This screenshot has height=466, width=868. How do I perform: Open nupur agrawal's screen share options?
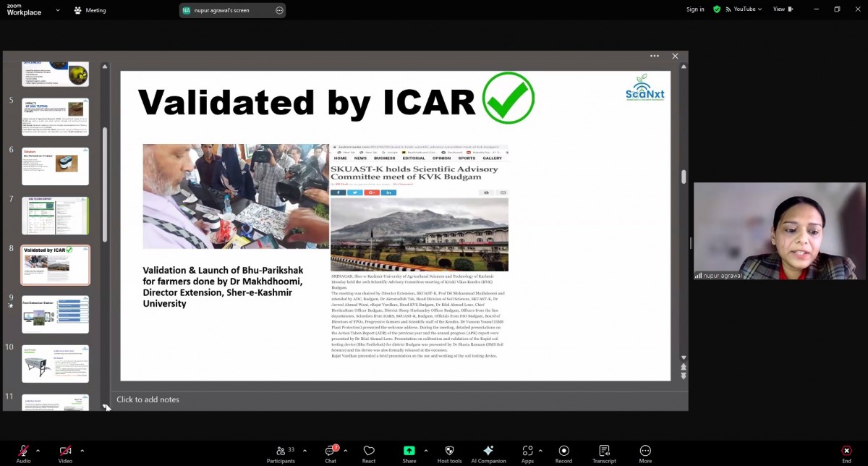tap(279, 10)
